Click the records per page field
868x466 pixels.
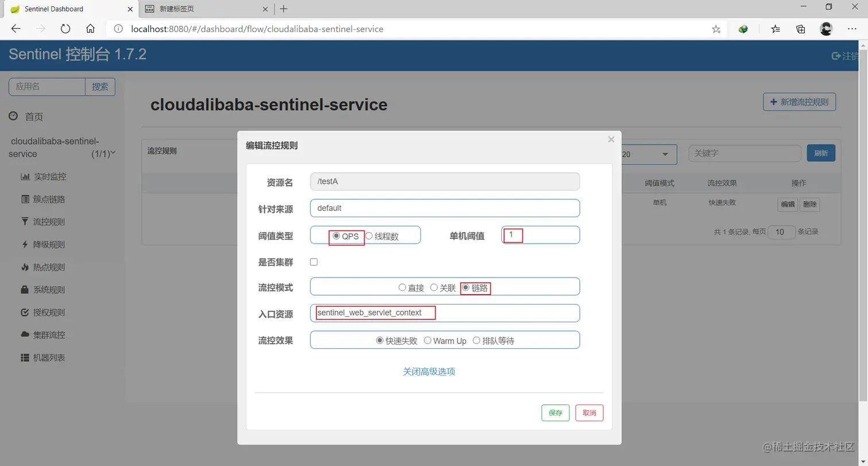click(x=781, y=232)
